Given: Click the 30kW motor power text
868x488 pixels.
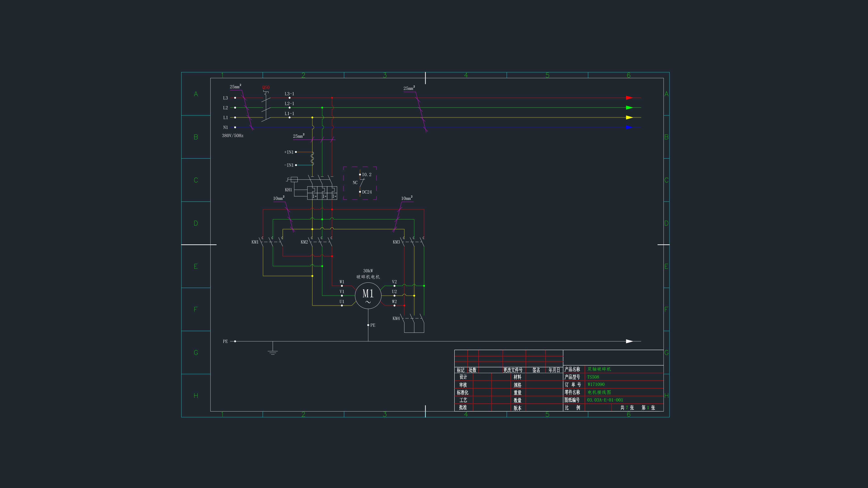Looking at the screenshot, I should point(368,271).
